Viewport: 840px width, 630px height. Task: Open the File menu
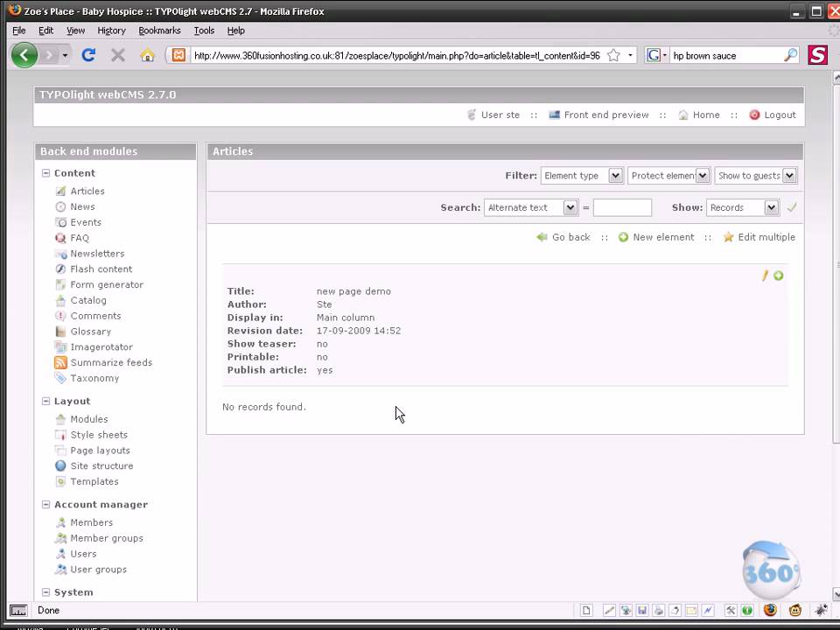point(18,31)
